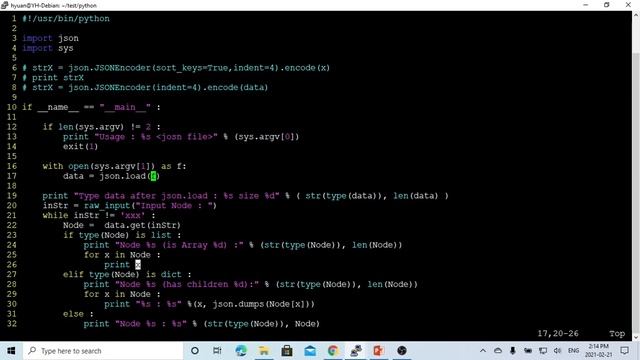Click the battery status tray icon
This screenshot has height=360, width=640.
528,351
